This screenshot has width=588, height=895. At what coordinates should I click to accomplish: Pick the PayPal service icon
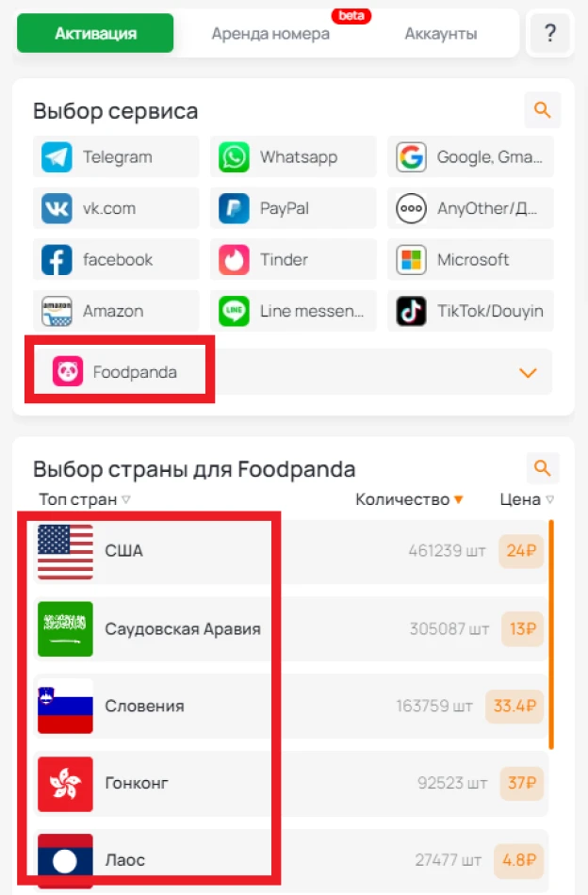pyautogui.click(x=234, y=208)
